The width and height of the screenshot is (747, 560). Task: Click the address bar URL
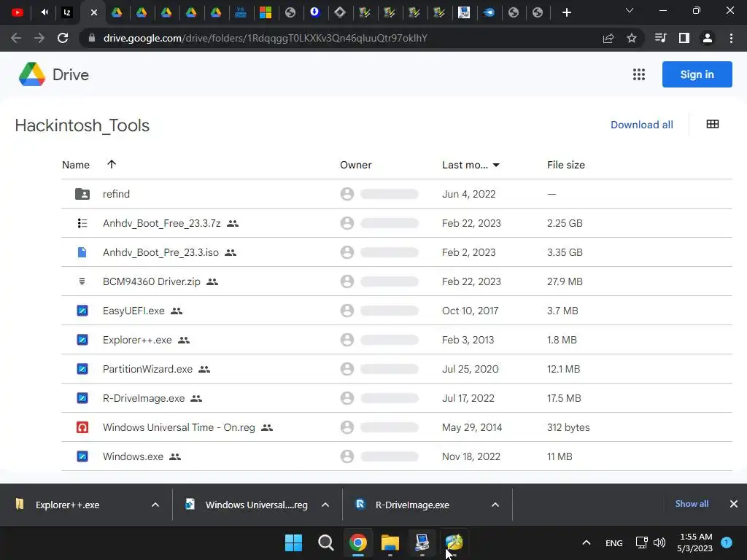point(266,38)
